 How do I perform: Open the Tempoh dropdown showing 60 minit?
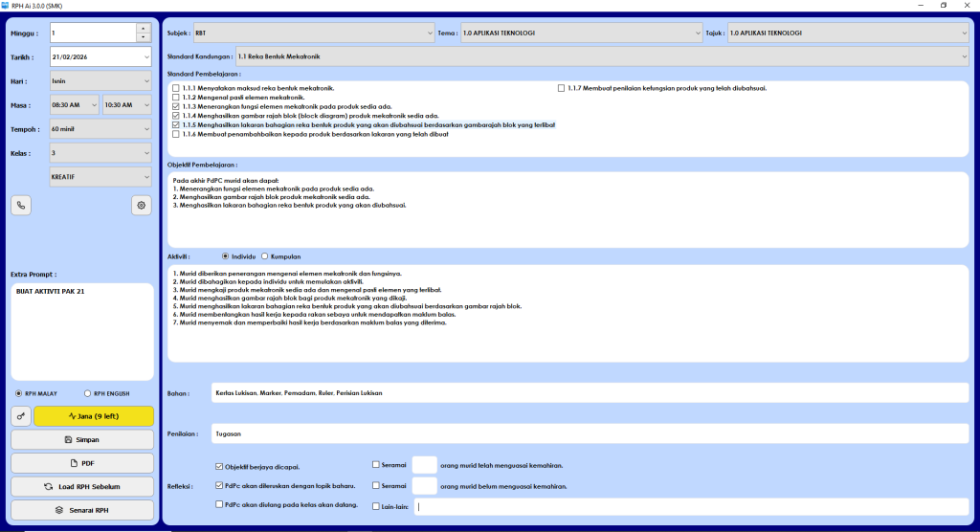tap(100, 129)
